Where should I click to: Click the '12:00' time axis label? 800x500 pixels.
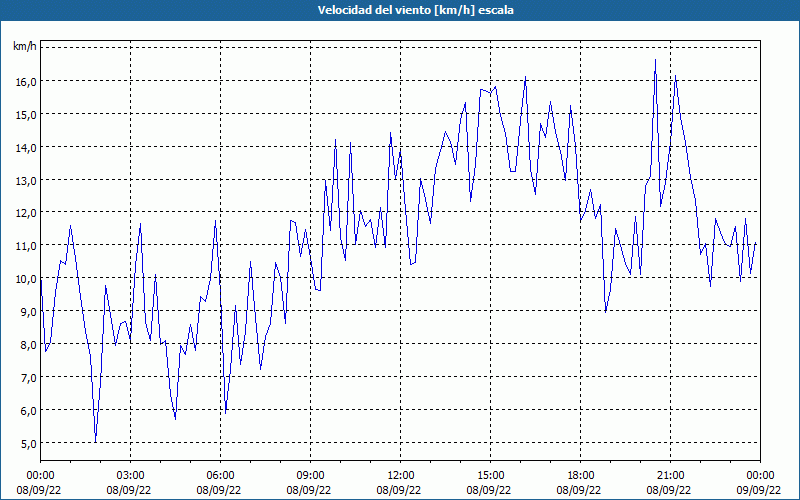(x=401, y=476)
